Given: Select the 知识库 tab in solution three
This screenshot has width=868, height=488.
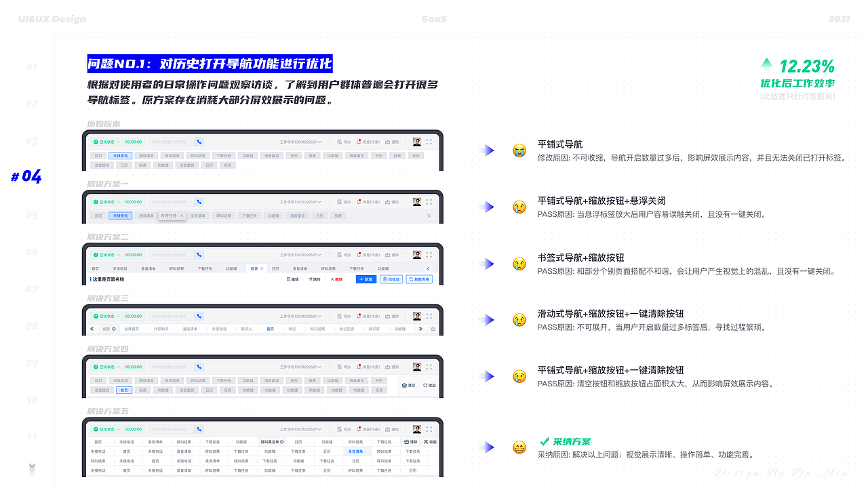Looking at the screenshot, I should click(374, 329).
